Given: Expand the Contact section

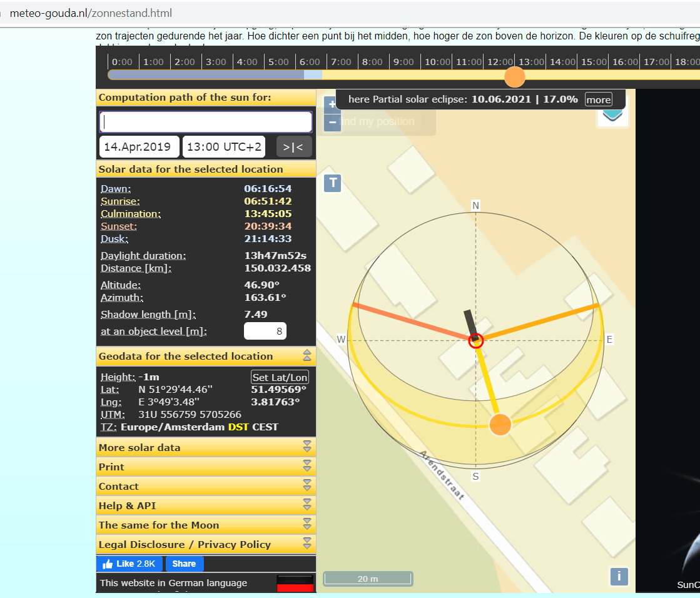Looking at the screenshot, I should click(x=307, y=485).
